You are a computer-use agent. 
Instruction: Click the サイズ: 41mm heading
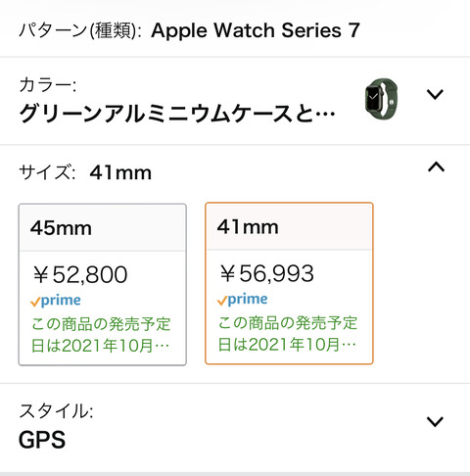tap(85, 172)
